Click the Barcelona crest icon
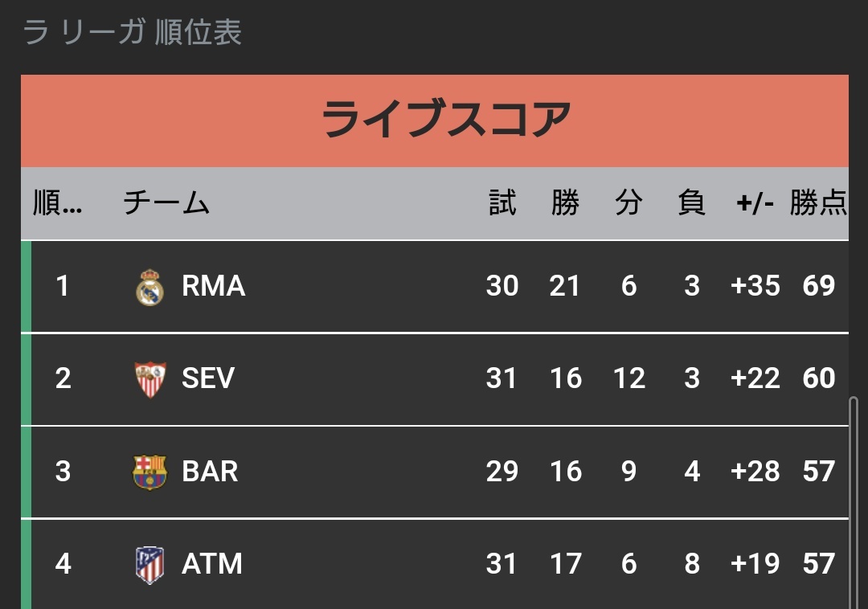The height and width of the screenshot is (609, 868). point(149,472)
